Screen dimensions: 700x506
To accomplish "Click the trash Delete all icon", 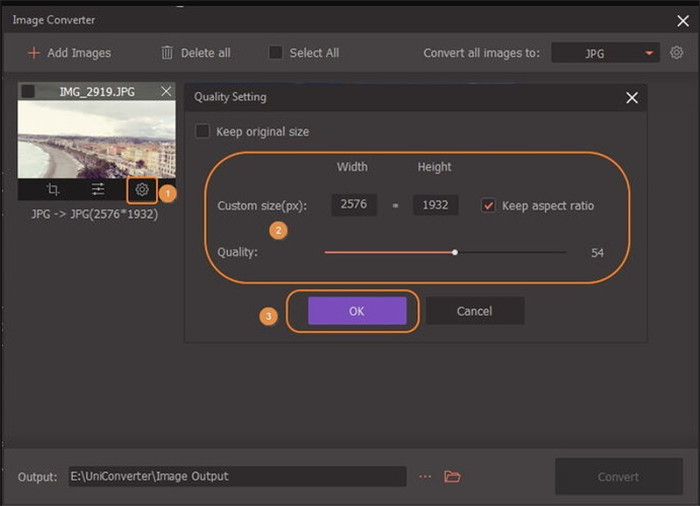I will coord(167,52).
